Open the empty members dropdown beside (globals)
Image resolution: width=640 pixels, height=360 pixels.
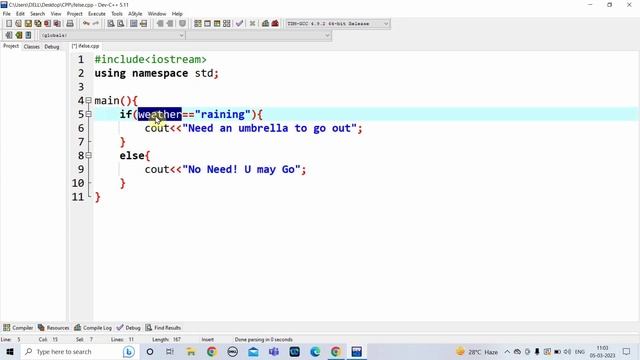[259, 36]
